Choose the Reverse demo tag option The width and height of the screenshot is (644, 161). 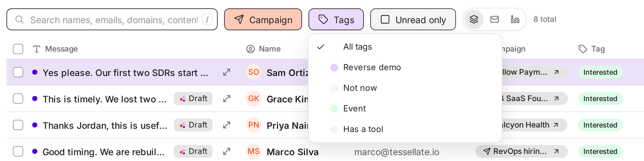click(x=405, y=67)
